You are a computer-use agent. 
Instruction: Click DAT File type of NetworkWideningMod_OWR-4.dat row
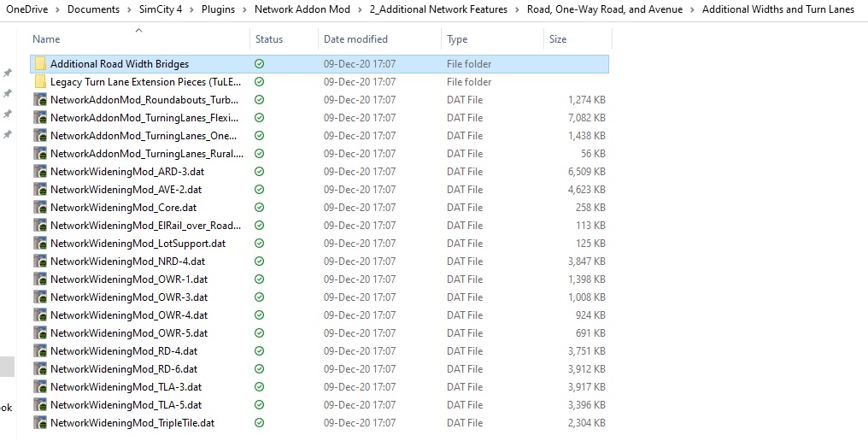pos(465,315)
